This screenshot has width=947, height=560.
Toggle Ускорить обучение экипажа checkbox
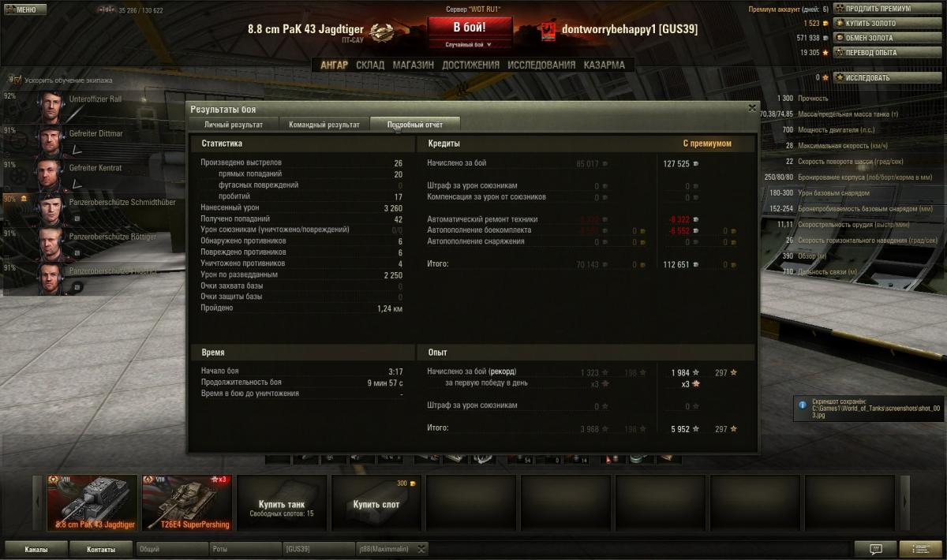(15, 80)
